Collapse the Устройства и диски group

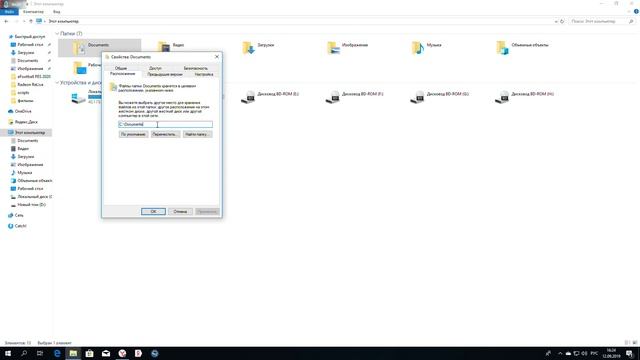pyautogui.click(x=57, y=83)
